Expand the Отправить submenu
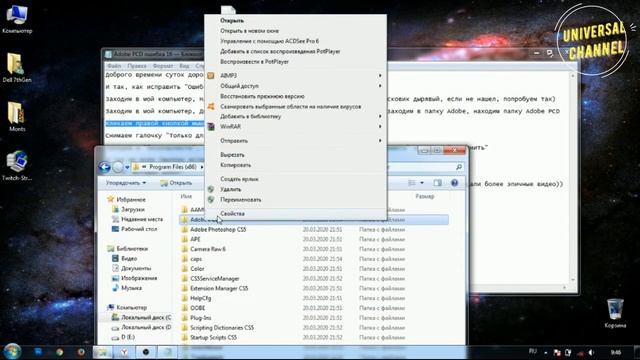 [296, 140]
